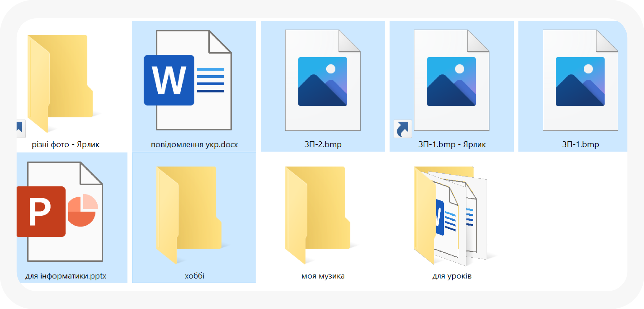Select the 'для уроків' folder with documents
Screen dimensions: 644x309
click(450, 215)
